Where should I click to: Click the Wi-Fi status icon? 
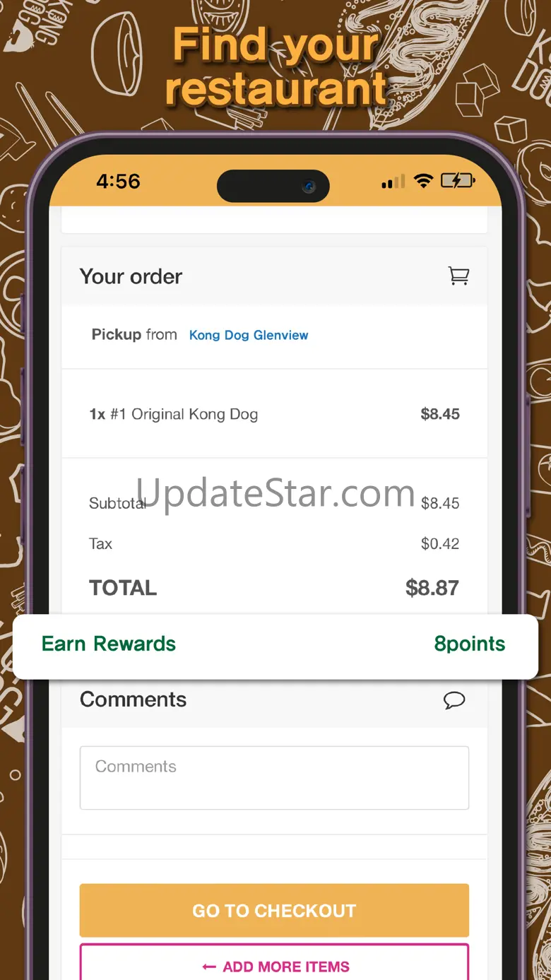[424, 182]
